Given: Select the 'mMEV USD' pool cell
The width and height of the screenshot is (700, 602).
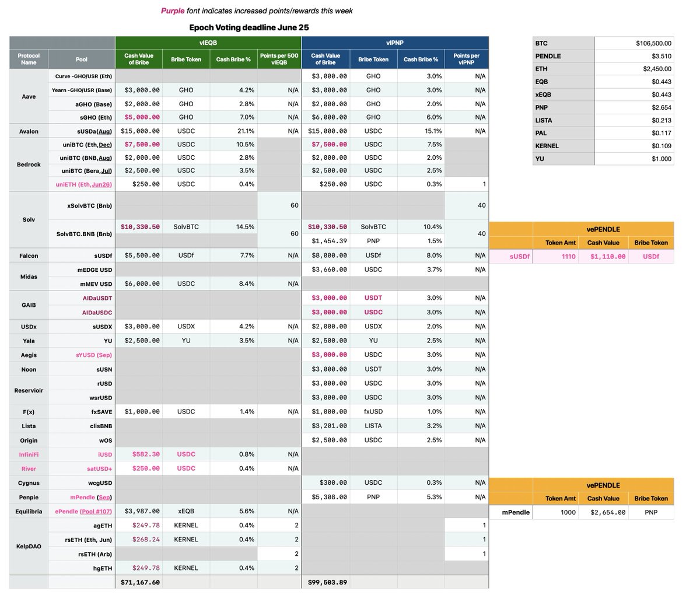Looking at the screenshot, I should click(82, 283).
